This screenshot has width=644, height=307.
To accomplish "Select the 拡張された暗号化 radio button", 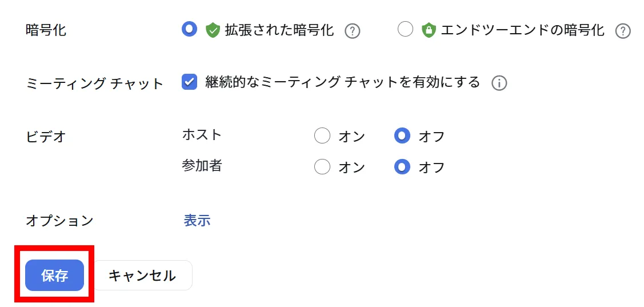I will pyautogui.click(x=189, y=29).
